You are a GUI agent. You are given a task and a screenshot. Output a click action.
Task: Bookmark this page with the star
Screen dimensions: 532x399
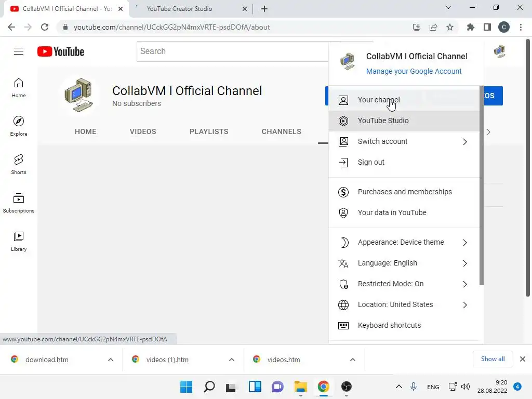pyautogui.click(x=450, y=27)
